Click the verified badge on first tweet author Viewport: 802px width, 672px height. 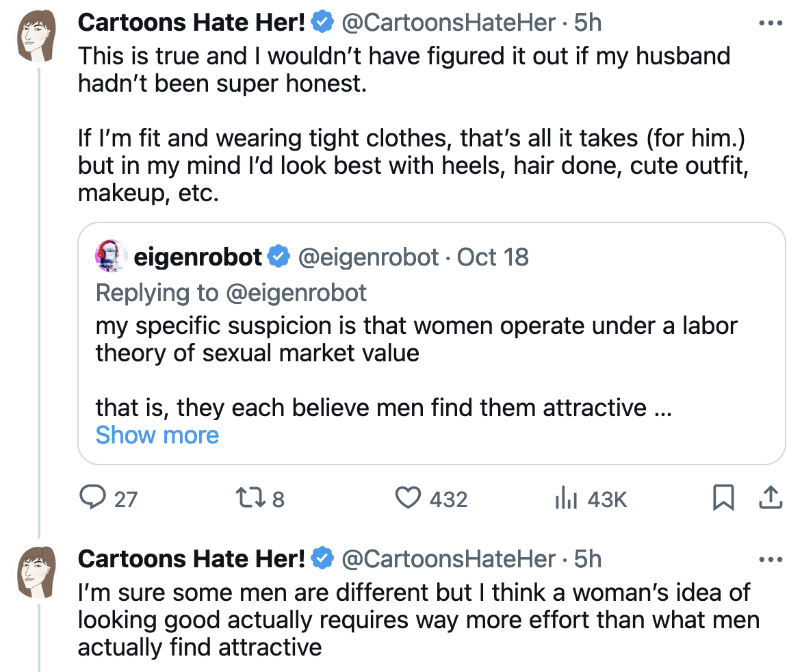click(x=322, y=23)
